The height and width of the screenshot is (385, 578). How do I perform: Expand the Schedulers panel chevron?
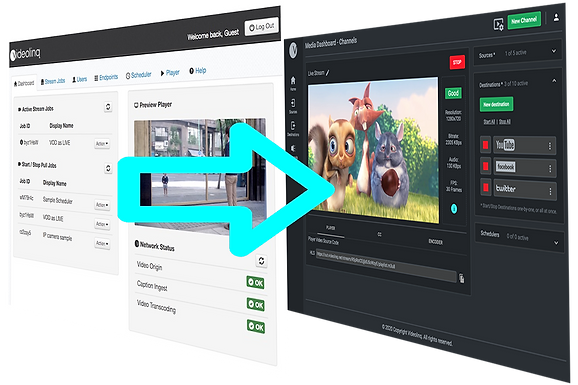(556, 243)
